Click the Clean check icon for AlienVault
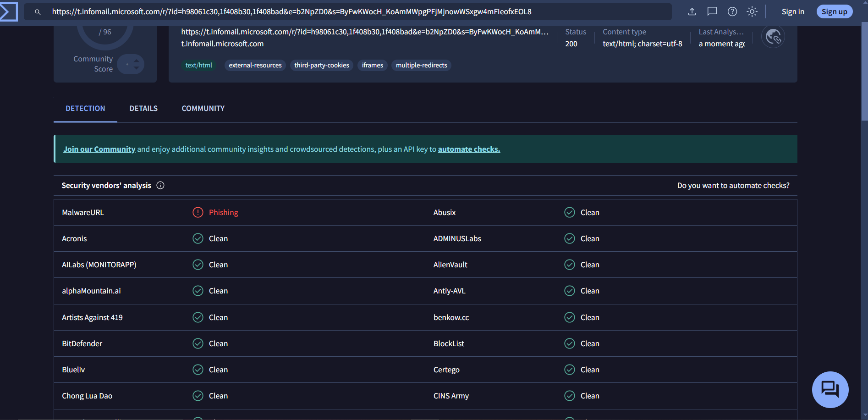The height and width of the screenshot is (420, 868). point(570,265)
